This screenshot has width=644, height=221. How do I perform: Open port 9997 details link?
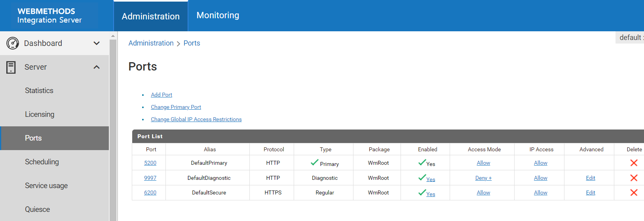[150, 178]
